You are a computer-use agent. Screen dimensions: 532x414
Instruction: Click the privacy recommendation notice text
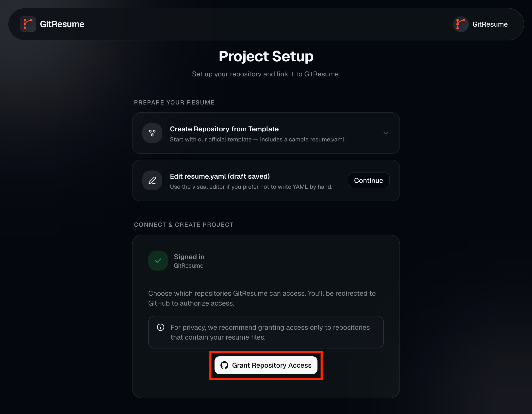270,332
